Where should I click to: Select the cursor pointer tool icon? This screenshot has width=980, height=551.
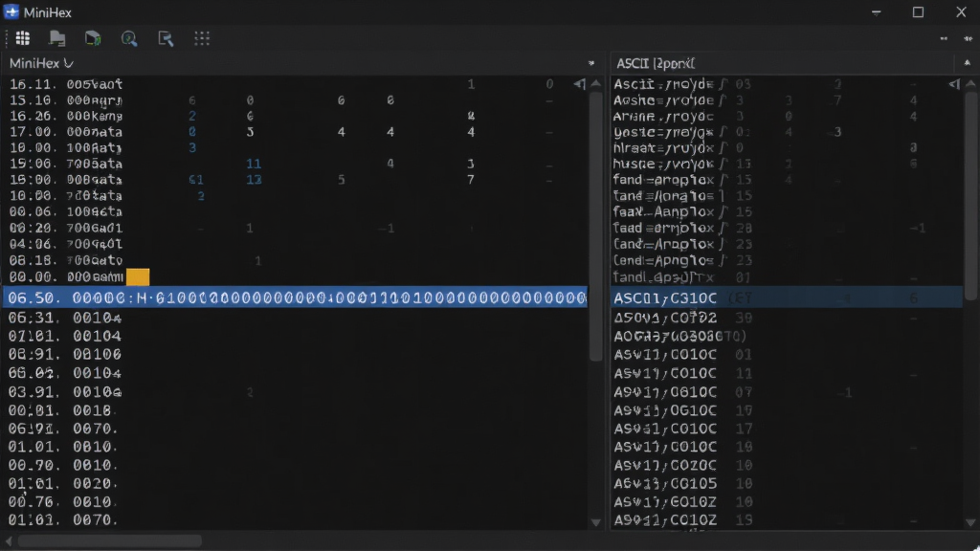[166, 38]
